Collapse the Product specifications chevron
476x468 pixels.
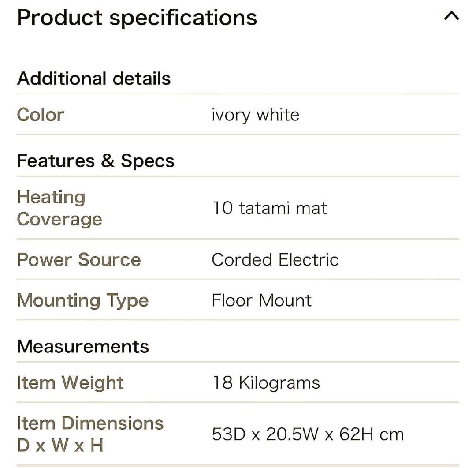point(451,17)
